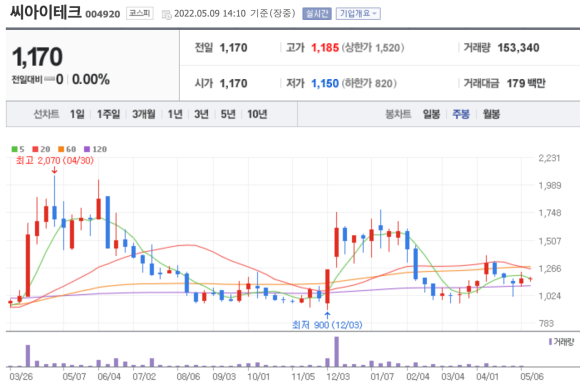Image resolution: width=580 pixels, height=389 pixels.
Task: Click the red 20 moving average swatch
Action: click(35, 149)
